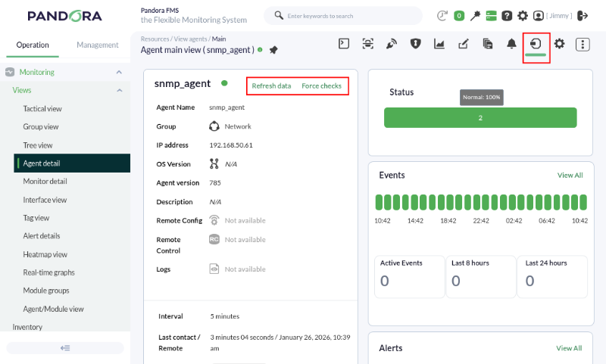
Task: Open the header settings gear icon
Action: point(523,16)
